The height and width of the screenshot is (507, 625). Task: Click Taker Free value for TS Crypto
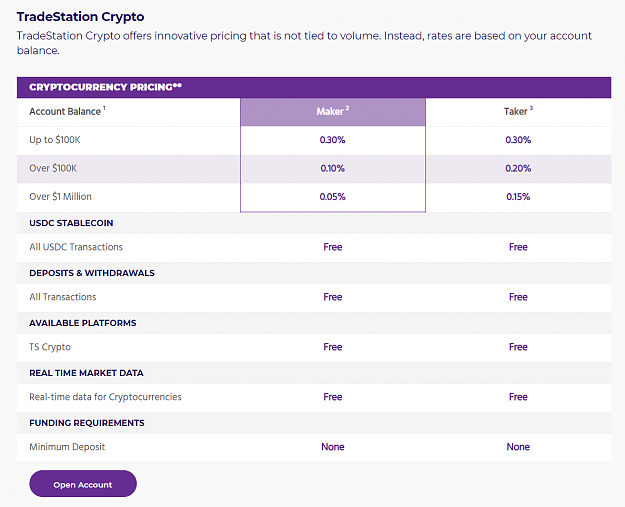(518, 347)
